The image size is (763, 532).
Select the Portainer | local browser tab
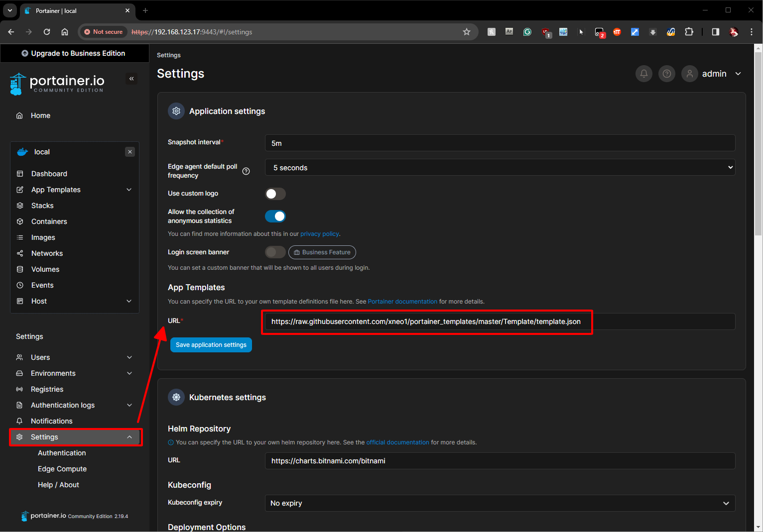(x=77, y=10)
